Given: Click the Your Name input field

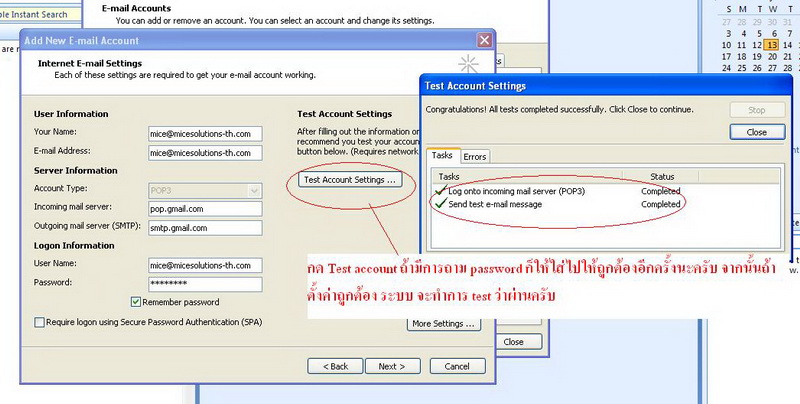Looking at the screenshot, I should 205,133.
